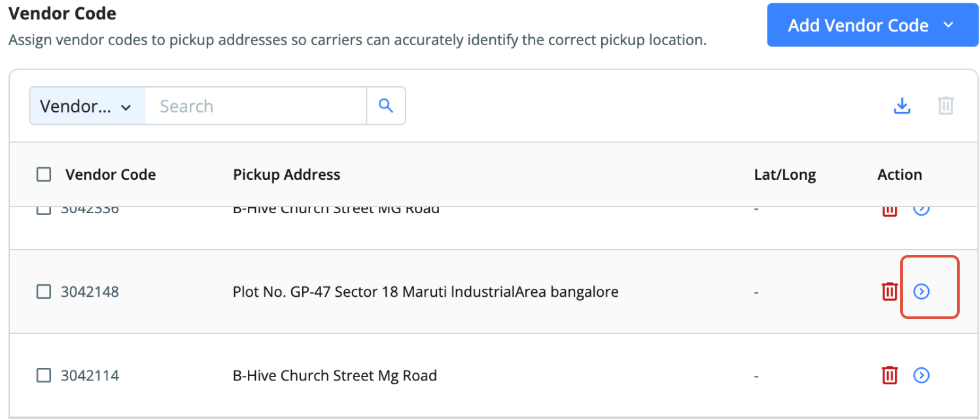Viewport: 980px width, 419px height.
Task: Check the box for vendor 3042148
Action: 44,292
